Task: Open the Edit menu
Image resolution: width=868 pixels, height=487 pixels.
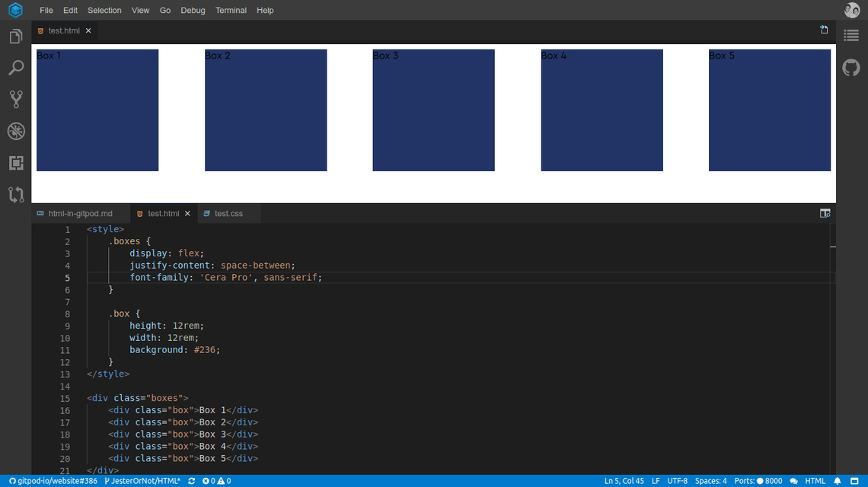Action: point(70,10)
